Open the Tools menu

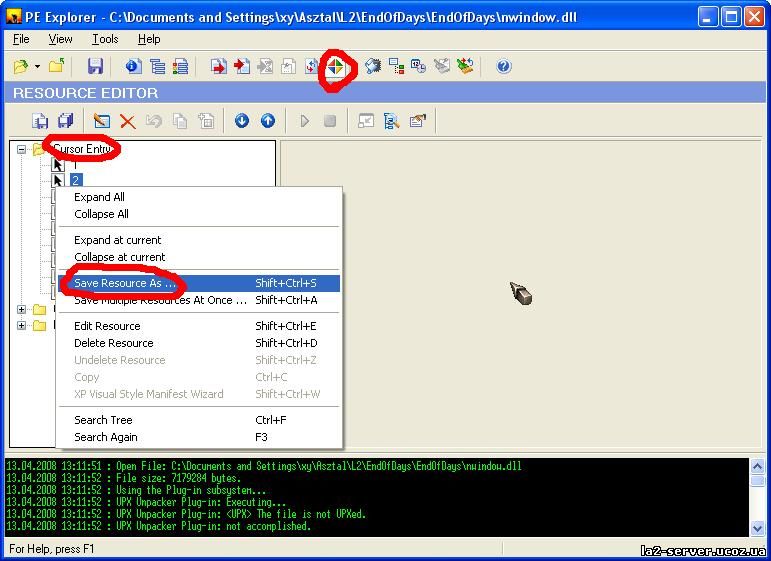(105, 39)
